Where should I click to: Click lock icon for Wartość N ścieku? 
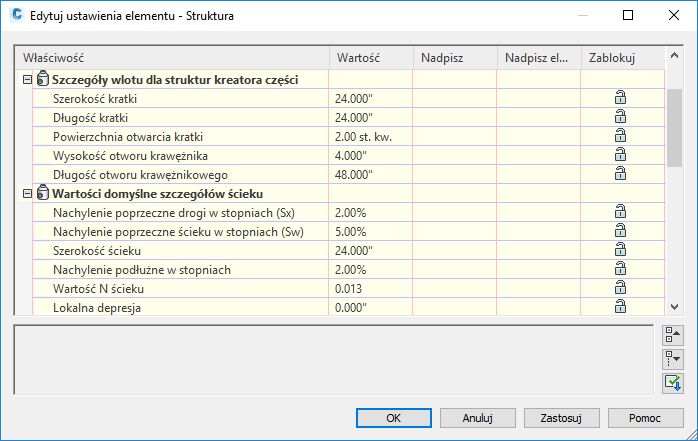pyautogui.click(x=620, y=288)
